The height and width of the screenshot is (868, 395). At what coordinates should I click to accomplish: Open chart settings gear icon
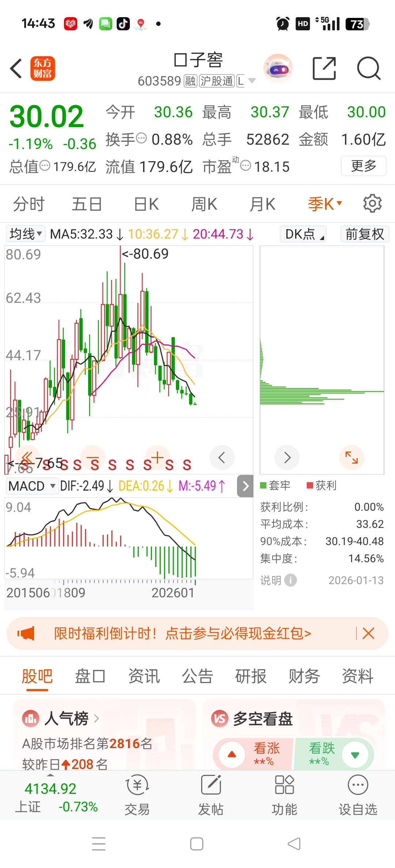tap(372, 203)
